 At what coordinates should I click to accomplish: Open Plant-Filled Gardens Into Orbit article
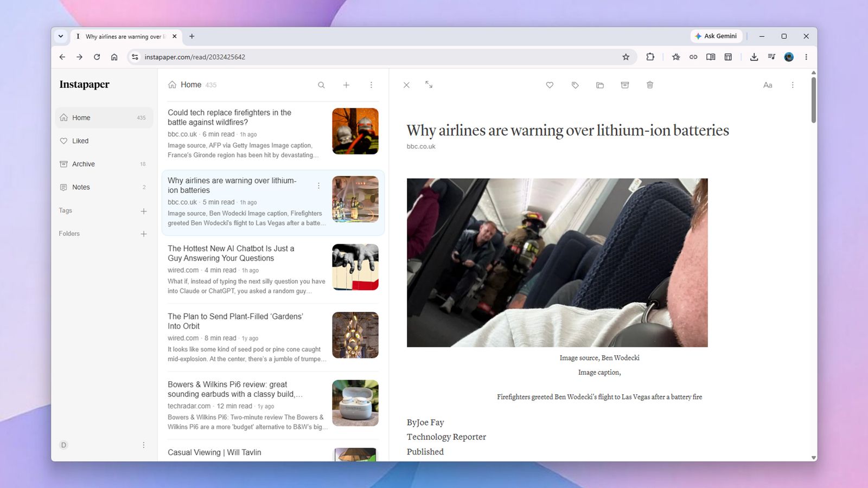[235, 321]
